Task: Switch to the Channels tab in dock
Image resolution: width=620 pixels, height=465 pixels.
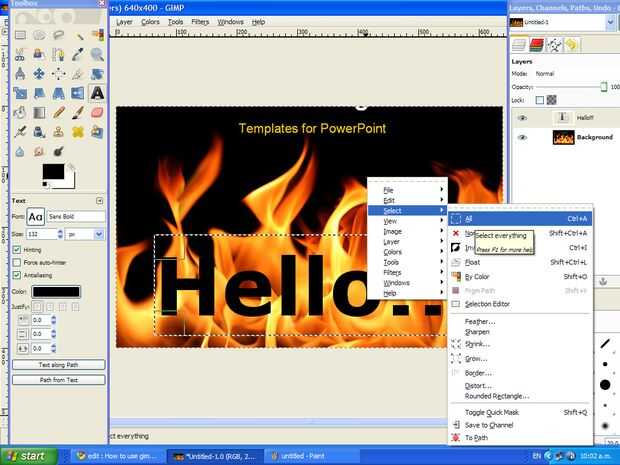Action: tap(537, 45)
